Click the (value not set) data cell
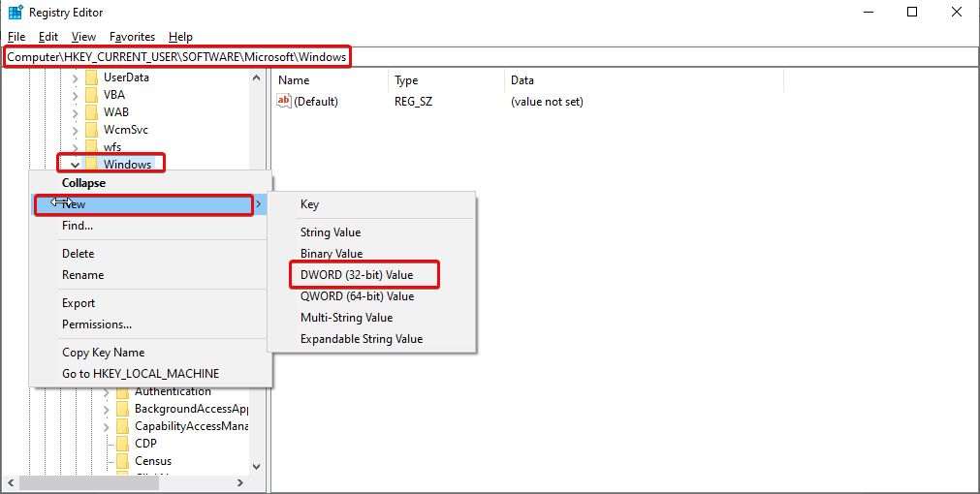Screen dimensions: 980x494 [547, 101]
